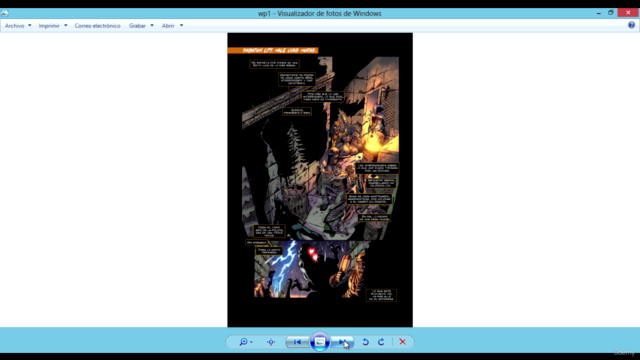Rotate the image counterclockwise
This screenshot has height=360, width=640.
(x=365, y=342)
